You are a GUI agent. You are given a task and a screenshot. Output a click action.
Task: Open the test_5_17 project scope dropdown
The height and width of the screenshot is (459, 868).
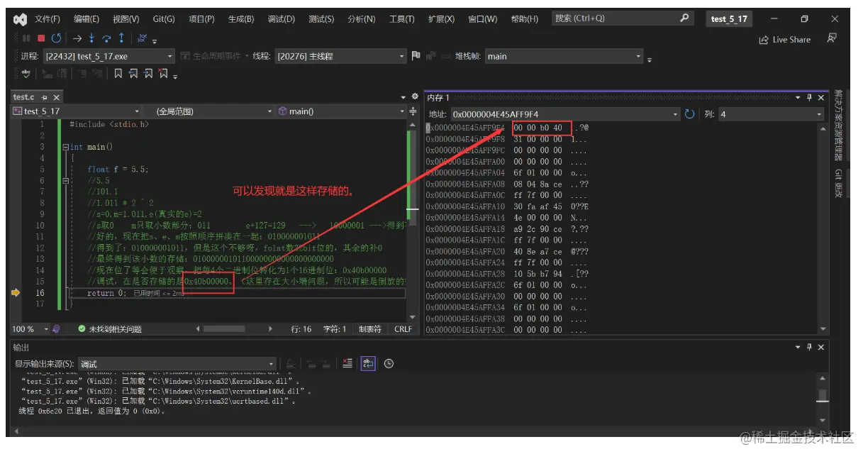pyautogui.click(x=76, y=111)
